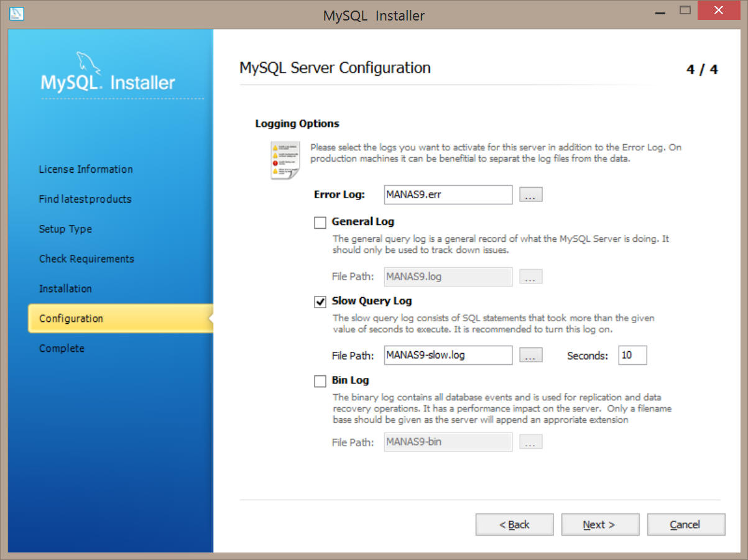The image size is (748, 560).
Task: Click the Seconds label
Action: (x=588, y=356)
